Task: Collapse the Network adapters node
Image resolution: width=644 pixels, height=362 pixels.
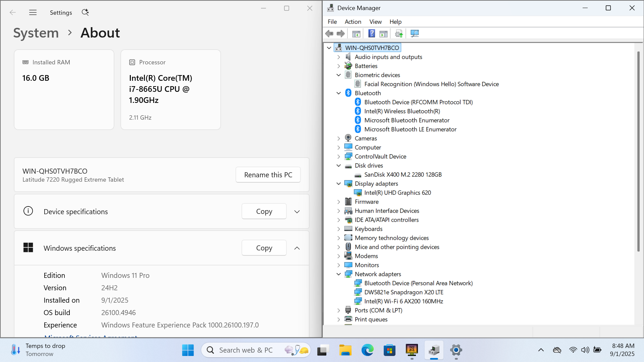Action: (x=339, y=274)
